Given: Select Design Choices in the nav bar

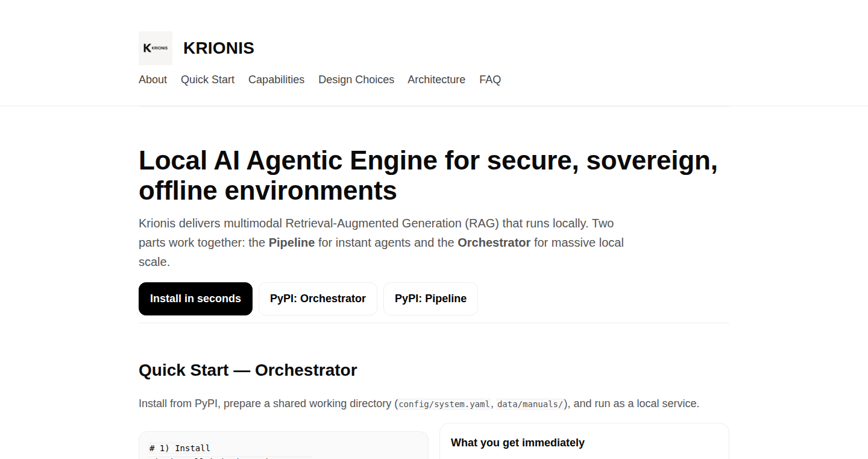Looking at the screenshot, I should pyautogui.click(x=356, y=80).
